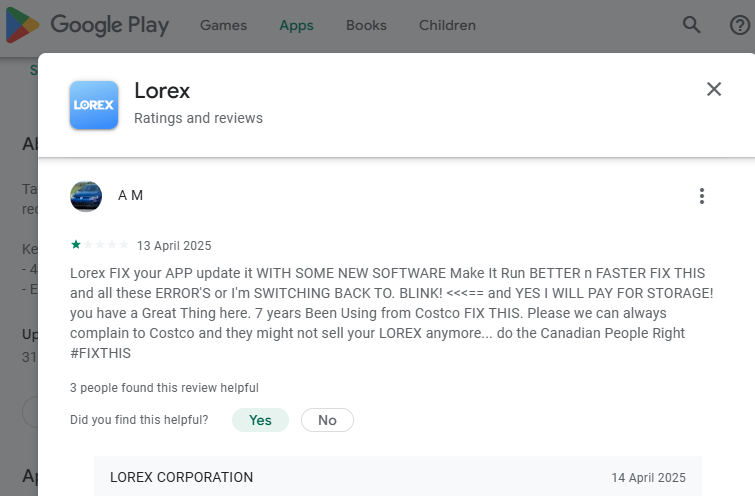755x496 pixels.
Task: Open the search magnifier icon
Action: [691, 25]
